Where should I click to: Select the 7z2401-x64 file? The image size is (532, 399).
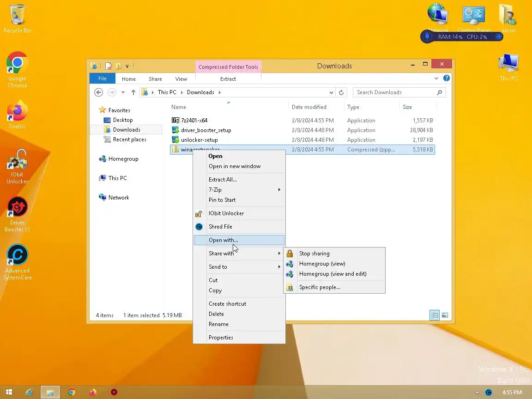coord(302,121)
